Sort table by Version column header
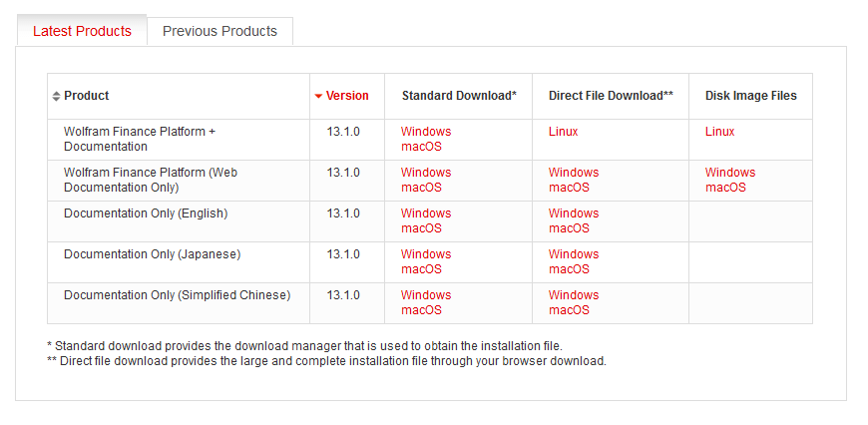The width and height of the screenshot is (868, 425). pos(347,96)
